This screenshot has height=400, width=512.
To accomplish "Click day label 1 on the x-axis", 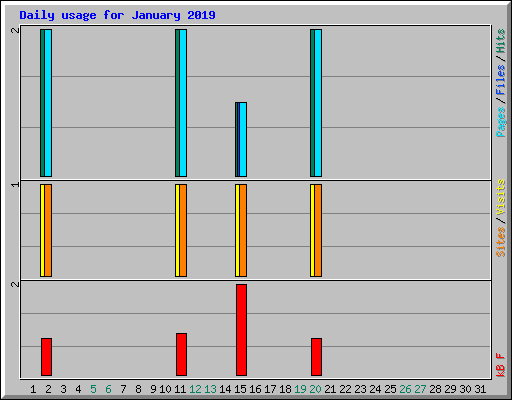I will tap(33, 389).
